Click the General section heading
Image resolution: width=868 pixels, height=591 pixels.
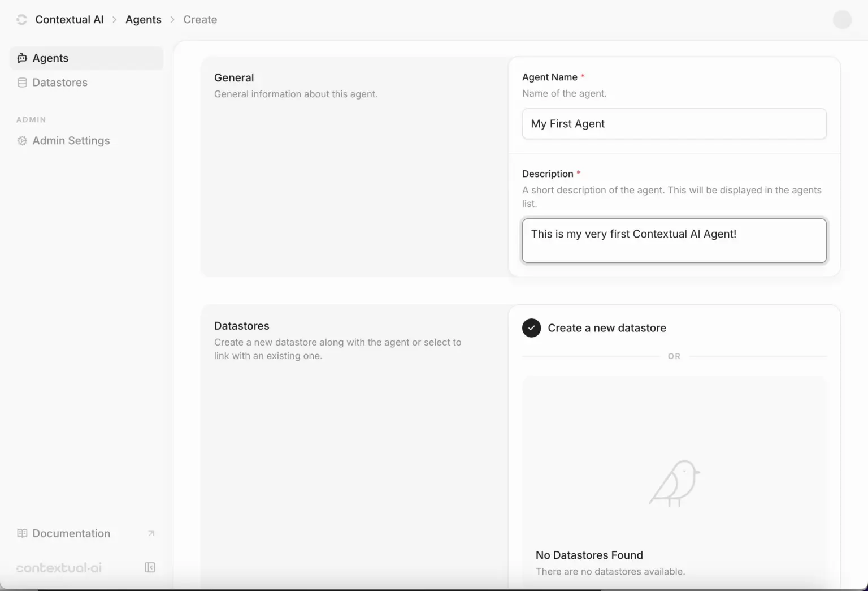[234, 78]
